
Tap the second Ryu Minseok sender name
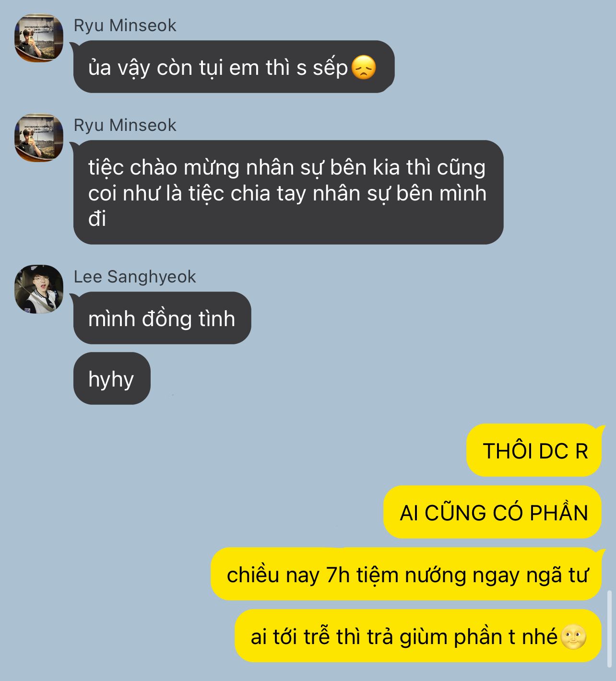click(x=125, y=125)
